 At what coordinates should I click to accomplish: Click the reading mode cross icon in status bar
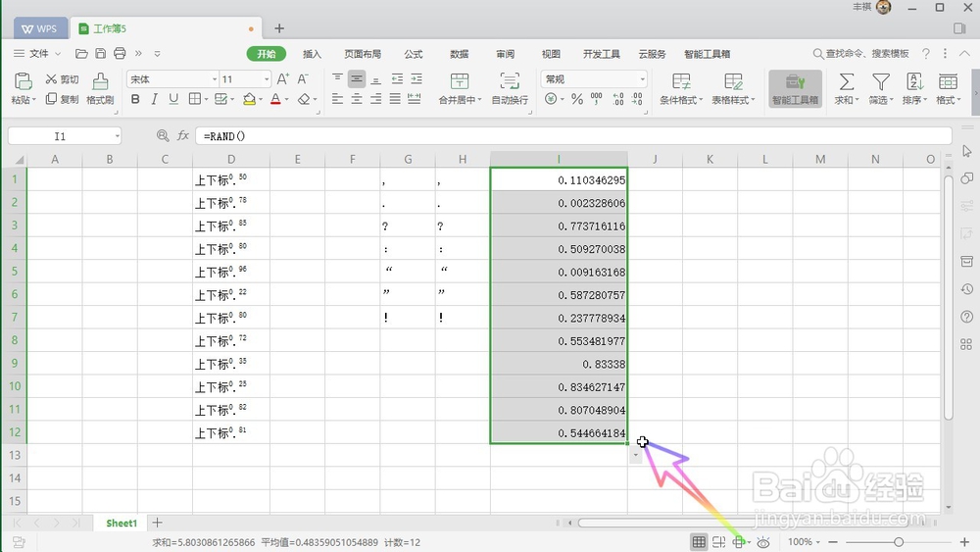[x=739, y=542]
